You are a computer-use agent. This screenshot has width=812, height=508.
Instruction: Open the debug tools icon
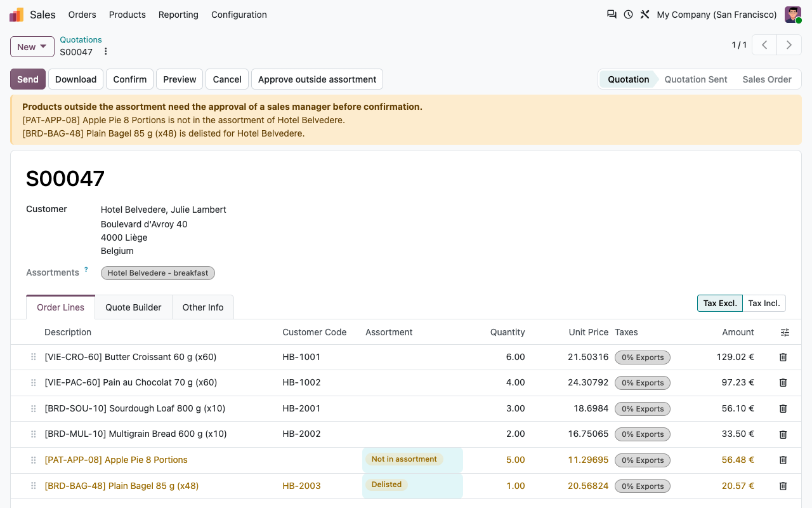645,15
